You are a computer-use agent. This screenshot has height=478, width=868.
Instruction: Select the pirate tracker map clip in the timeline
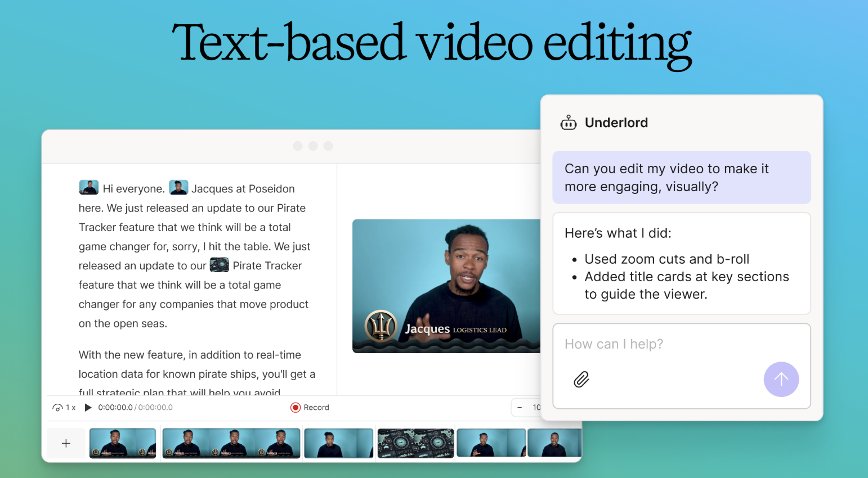pyautogui.click(x=415, y=443)
